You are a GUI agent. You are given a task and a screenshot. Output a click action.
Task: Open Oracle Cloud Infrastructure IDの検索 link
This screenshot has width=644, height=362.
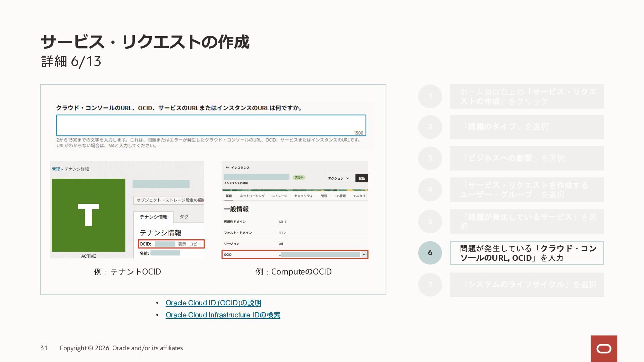[x=223, y=315]
